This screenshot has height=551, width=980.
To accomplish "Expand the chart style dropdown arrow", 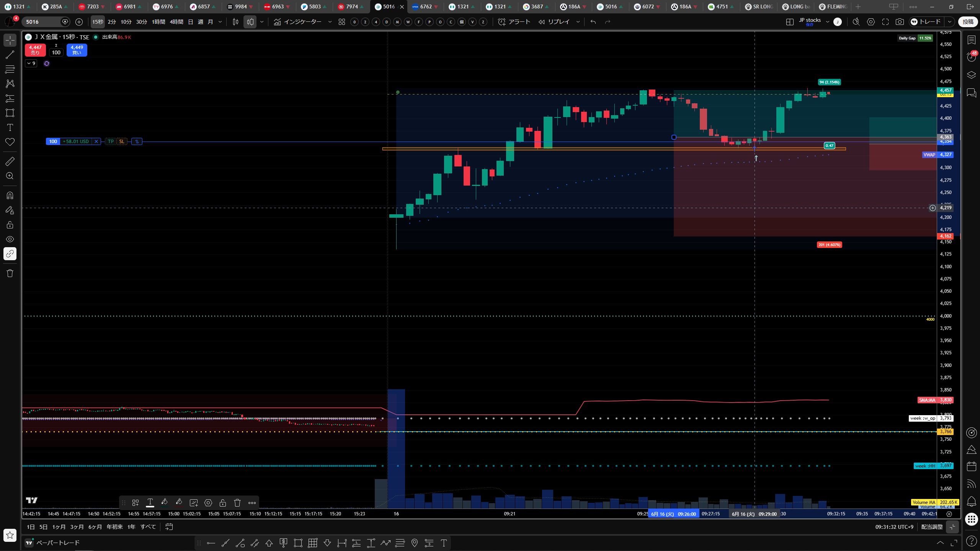I will pos(262,22).
